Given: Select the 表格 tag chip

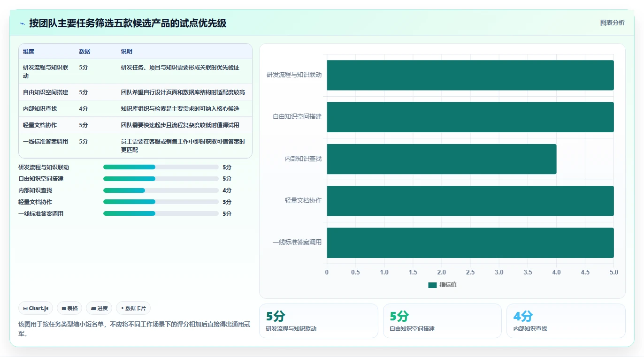Looking at the screenshot, I should [x=69, y=308].
